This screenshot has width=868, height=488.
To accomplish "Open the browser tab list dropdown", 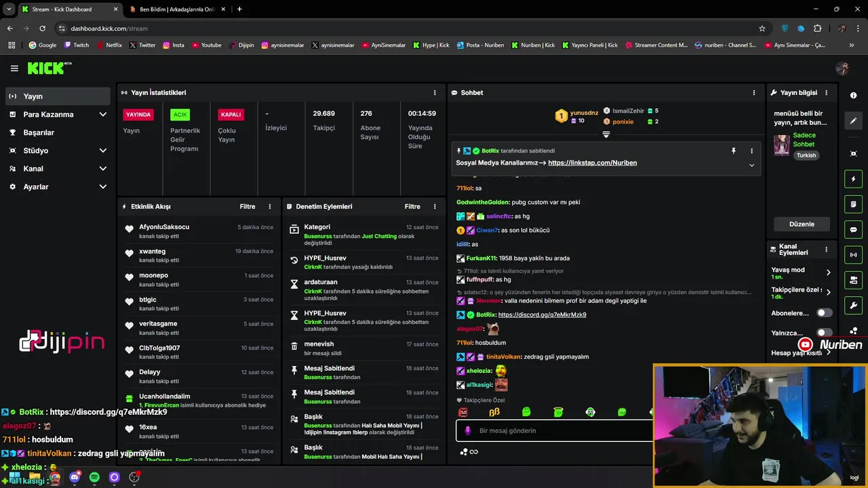I will click(x=9, y=9).
